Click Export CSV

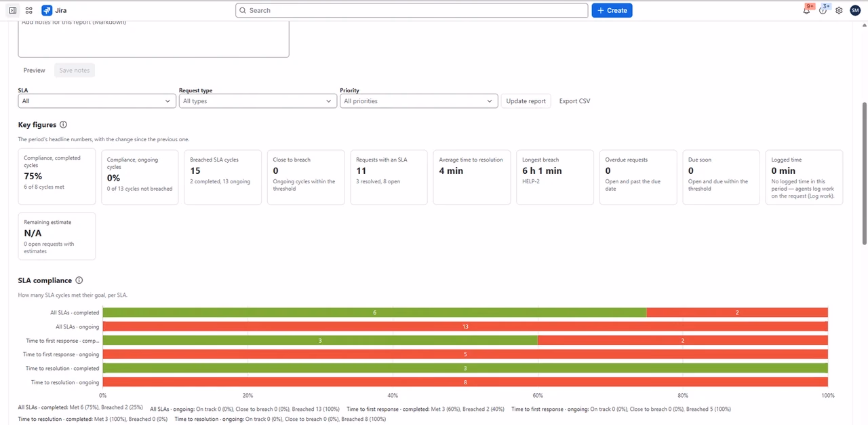[x=574, y=101]
